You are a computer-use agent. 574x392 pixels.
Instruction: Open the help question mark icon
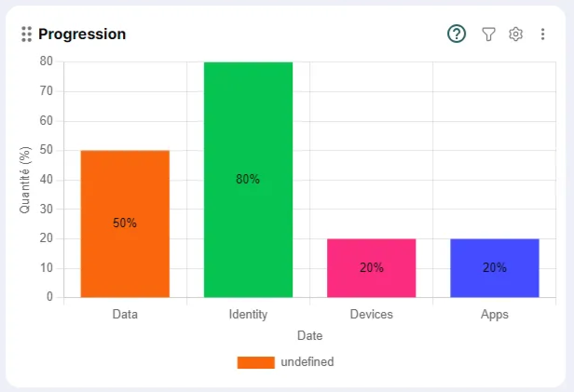pyautogui.click(x=457, y=34)
